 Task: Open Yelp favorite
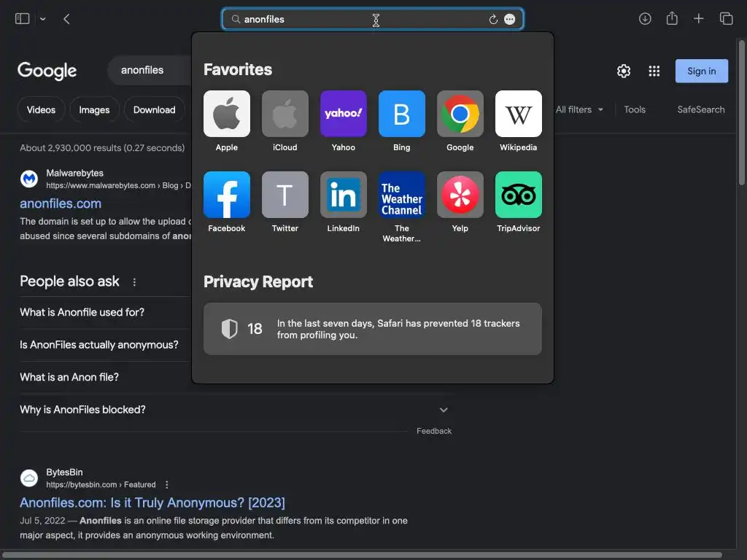[x=460, y=202]
